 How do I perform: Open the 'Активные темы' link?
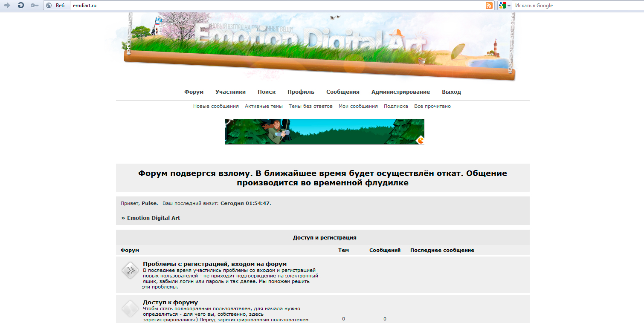[x=264, y=107]
